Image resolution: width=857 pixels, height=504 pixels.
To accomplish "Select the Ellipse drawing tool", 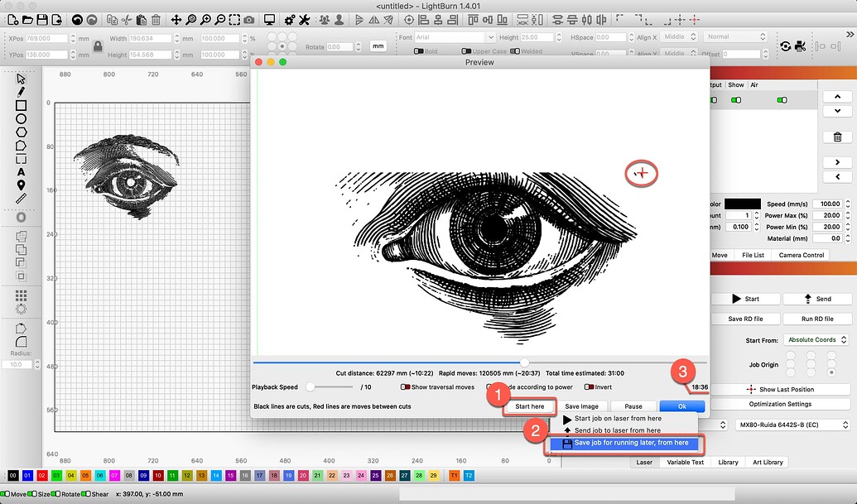I will [22, 118].
